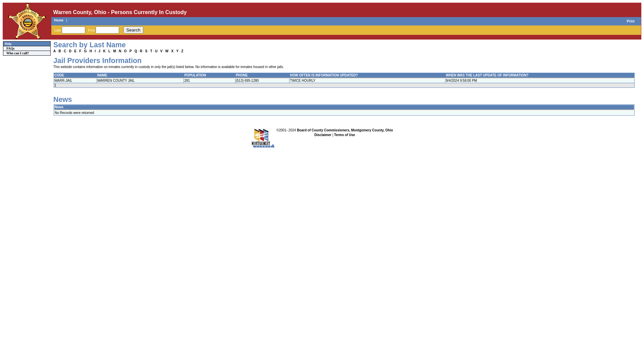Browse last names starting with Z

tap(182, 51)
